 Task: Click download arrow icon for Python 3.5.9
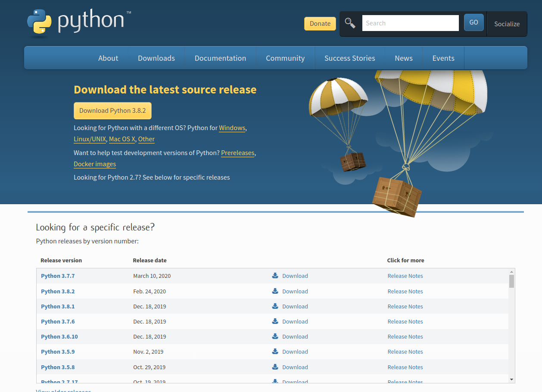[275, 352]
